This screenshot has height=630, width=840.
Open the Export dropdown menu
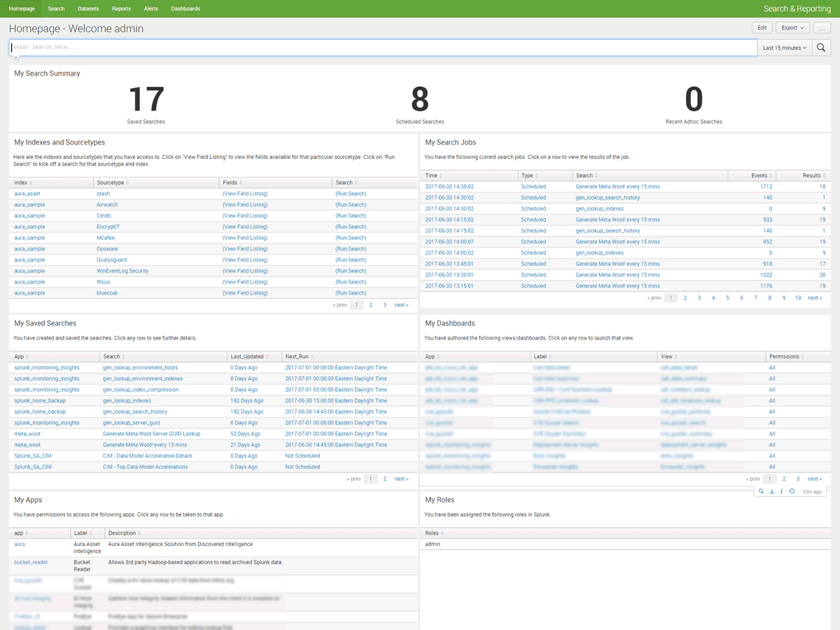(792, 28)
